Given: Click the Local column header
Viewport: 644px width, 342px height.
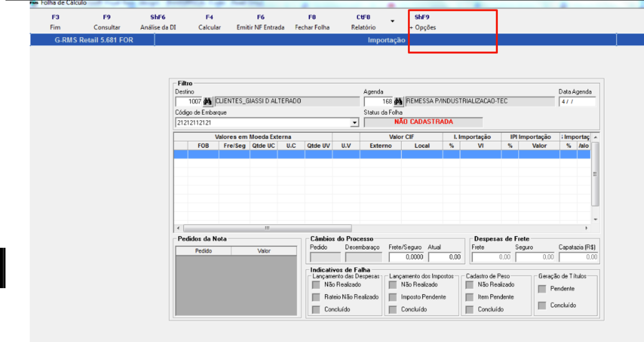Looking at the screenshot, I should coord(422,146).
